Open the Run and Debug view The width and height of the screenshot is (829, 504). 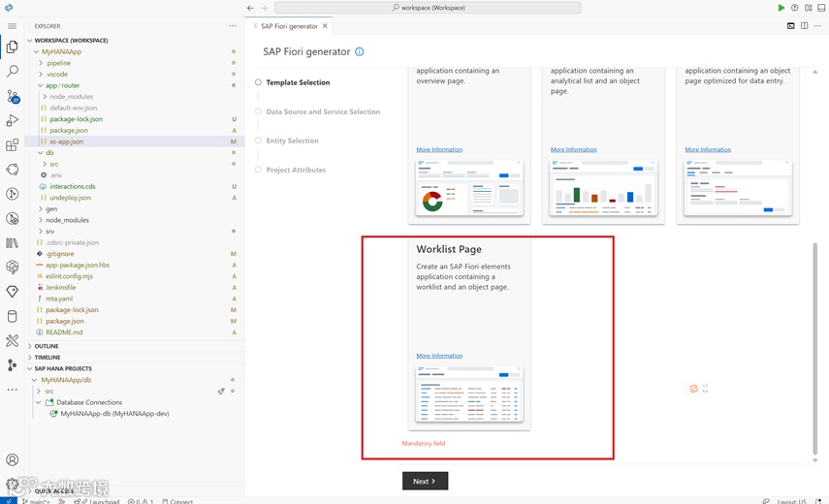coord(13,120)
